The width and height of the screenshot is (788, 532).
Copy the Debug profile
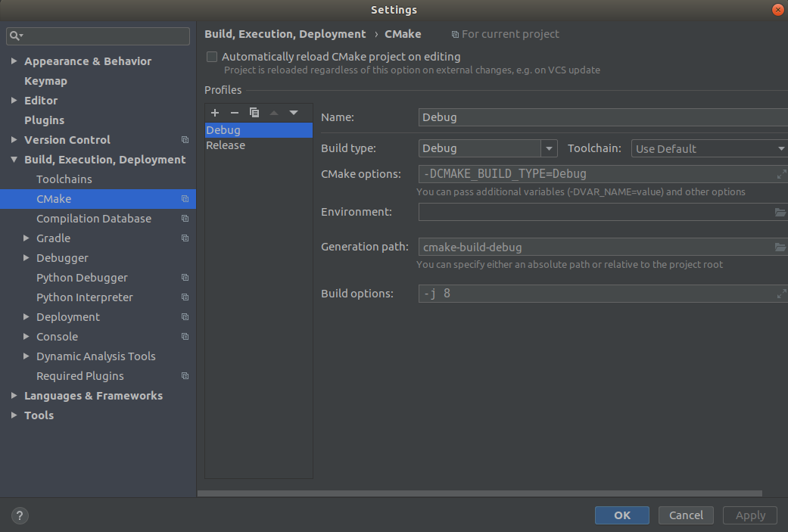254,113
